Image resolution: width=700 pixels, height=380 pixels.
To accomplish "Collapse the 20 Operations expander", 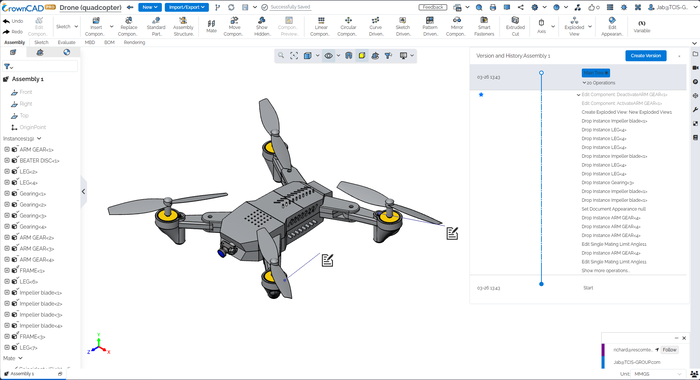I will 584,83.
